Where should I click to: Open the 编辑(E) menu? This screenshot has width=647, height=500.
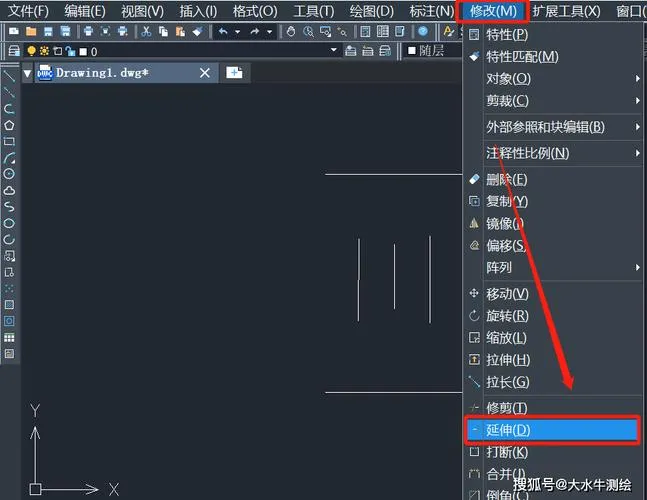[x=85, y=11]
